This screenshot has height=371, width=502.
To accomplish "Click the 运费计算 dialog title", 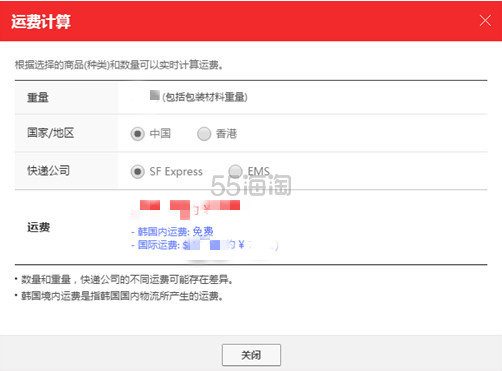I will [41, 21].
